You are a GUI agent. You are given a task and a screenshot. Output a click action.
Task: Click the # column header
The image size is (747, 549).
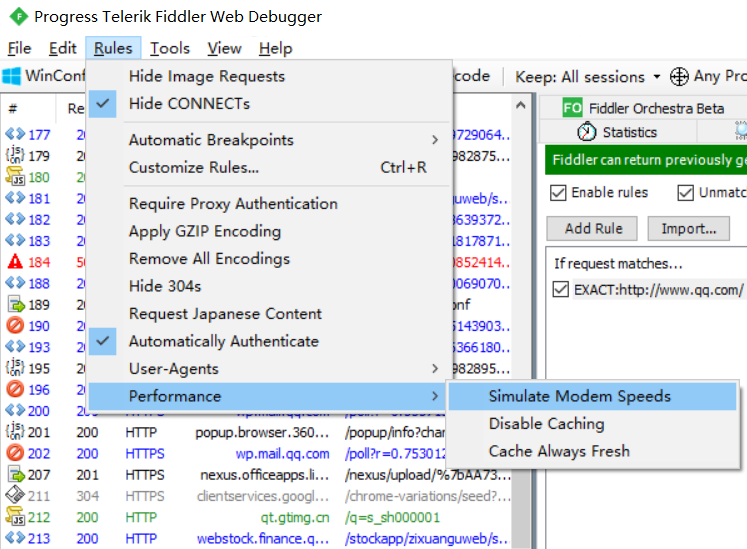click(12, 109)
